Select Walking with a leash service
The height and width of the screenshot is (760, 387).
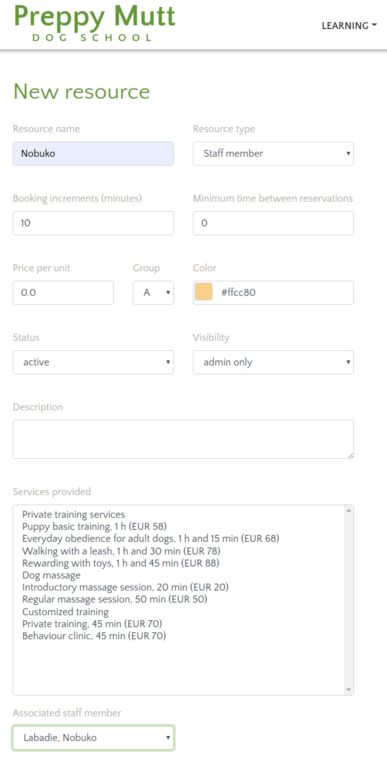coord(121,551)
